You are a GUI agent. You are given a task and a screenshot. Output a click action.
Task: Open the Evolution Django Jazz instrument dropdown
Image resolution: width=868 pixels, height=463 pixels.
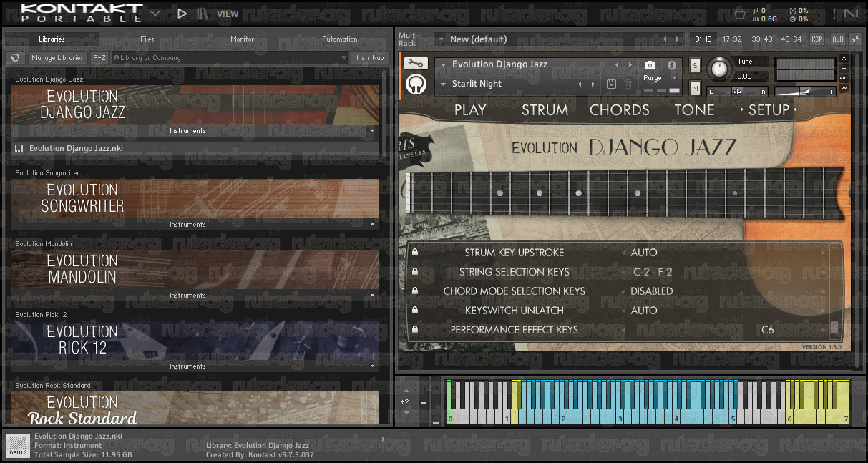(x=444, y=64)
